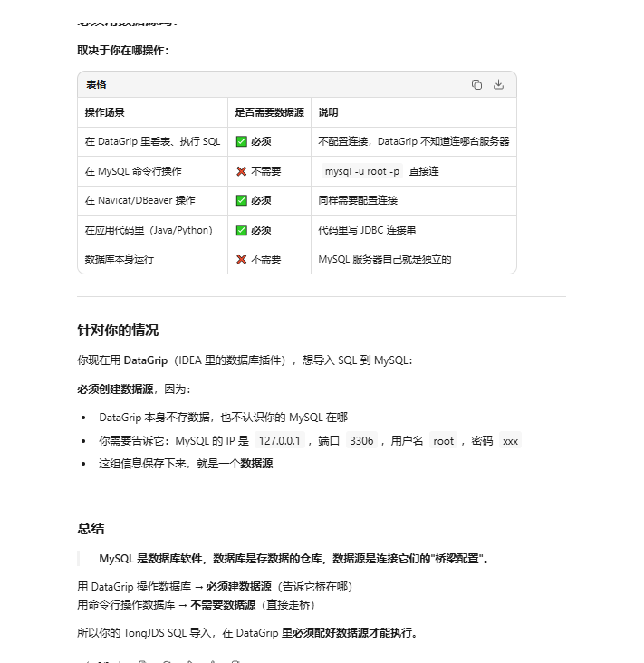This screenshot has width=644, height=663.
Task: Click the quoted summary MySQL 是数据库软件
Action: coord(293,559)
